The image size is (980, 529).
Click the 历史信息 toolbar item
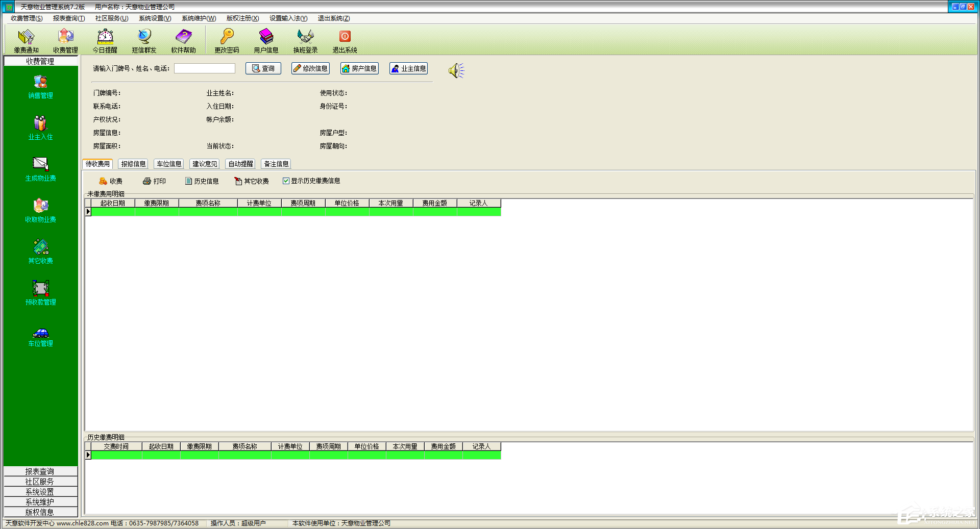pos(202,181)
